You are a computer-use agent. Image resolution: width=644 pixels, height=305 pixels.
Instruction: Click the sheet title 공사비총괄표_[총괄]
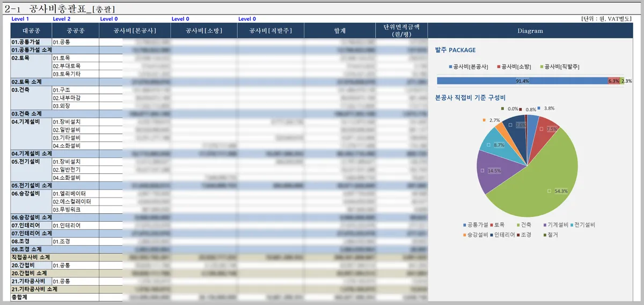[72, 9]
